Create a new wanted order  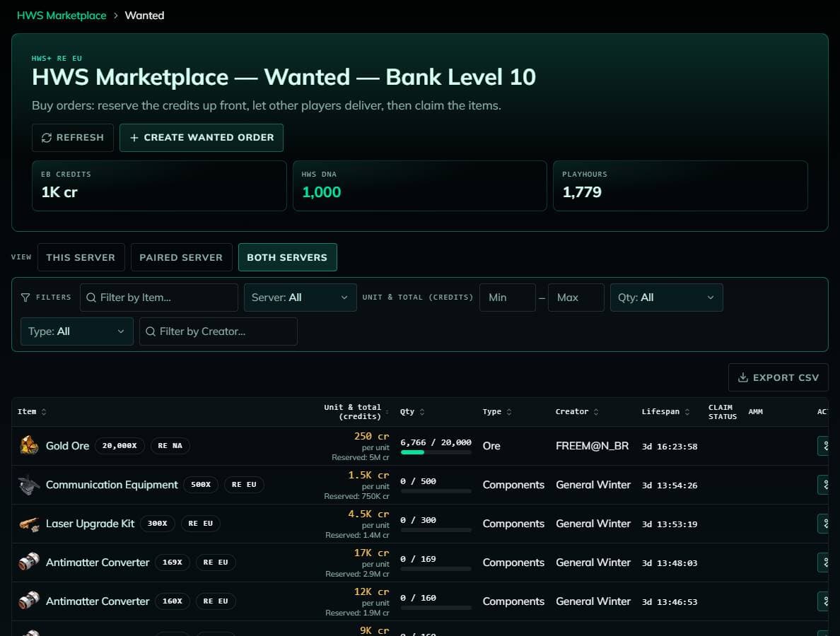[202, 138]
